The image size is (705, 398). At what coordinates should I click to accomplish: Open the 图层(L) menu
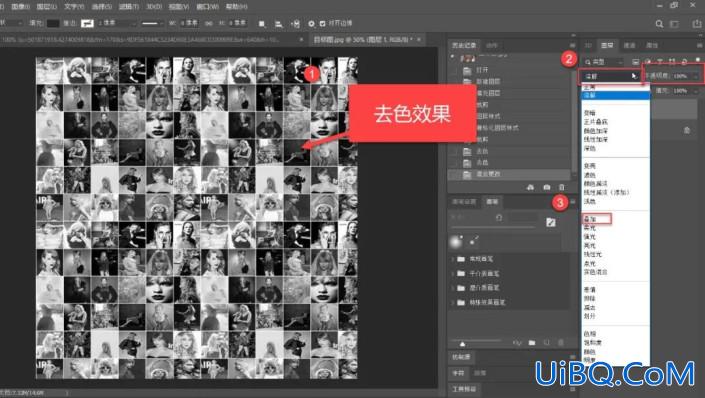pyautogui.click(x=46, y=6)
